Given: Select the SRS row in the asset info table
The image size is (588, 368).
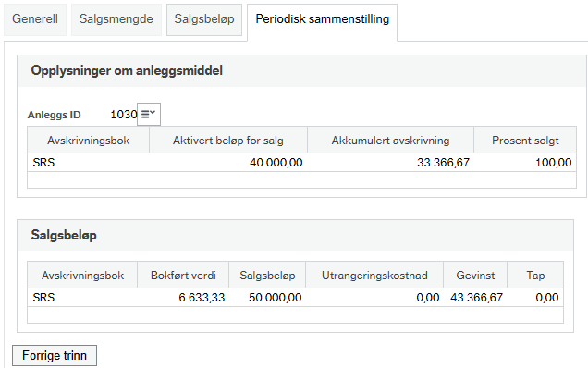Looking at the screenshot, I should tap(302, 163).
